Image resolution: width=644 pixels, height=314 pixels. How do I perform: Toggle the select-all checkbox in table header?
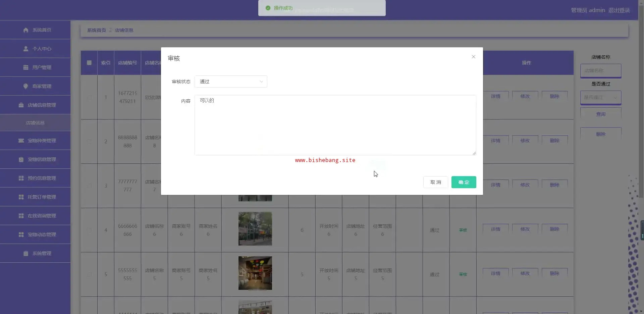coord(89,63)
